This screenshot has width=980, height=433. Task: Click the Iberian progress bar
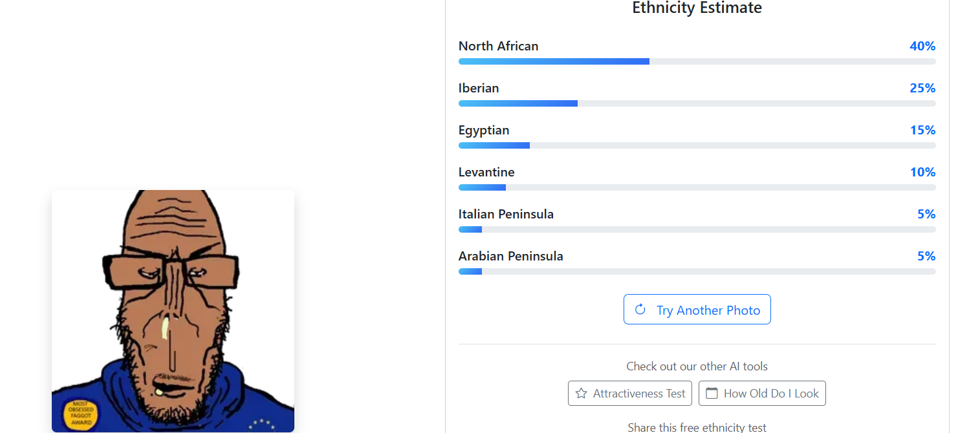click(x=697, y=103)
